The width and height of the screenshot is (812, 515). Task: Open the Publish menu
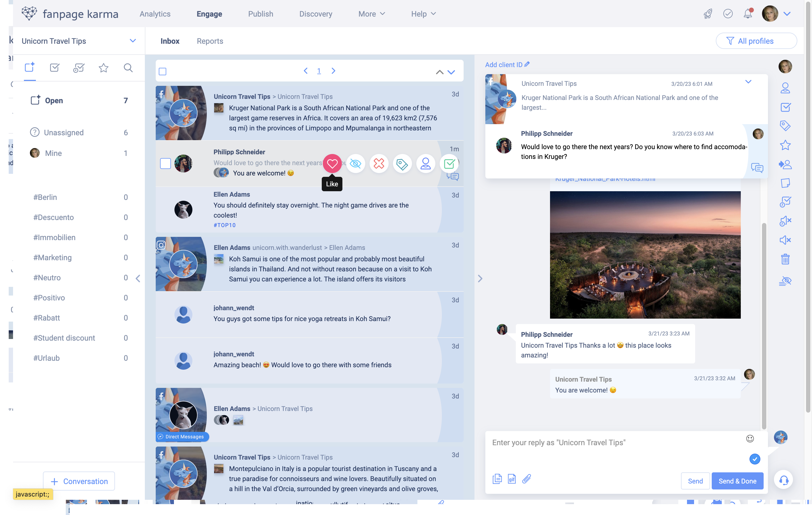point(260,14)
